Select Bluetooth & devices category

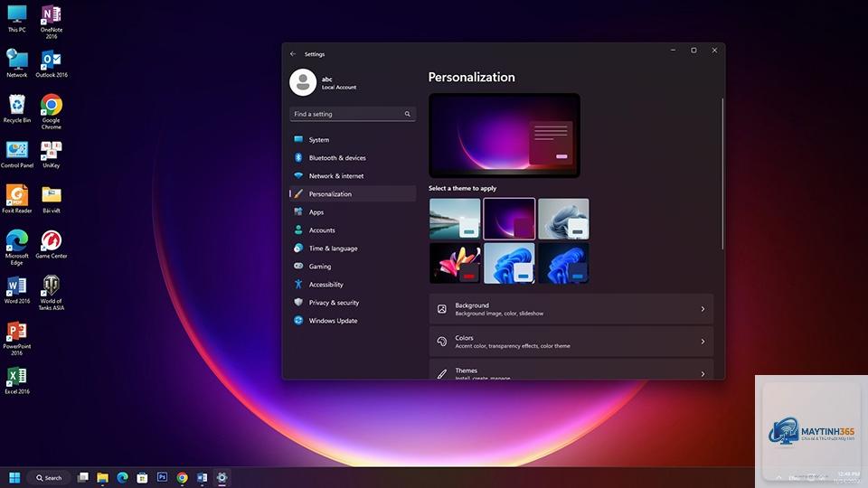tap(352, 157)
